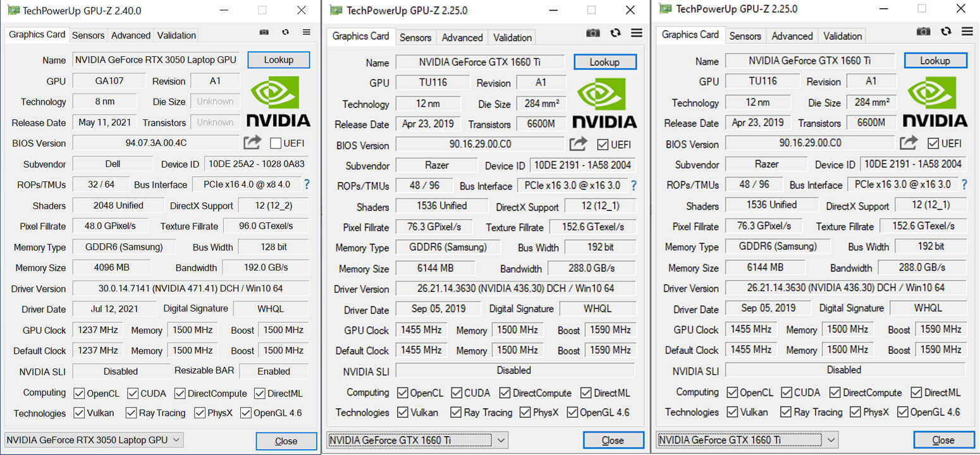Open the hamburger menu in the middle GTX 1660 Ti window
The height and width of the screenshot is (455, 980).
636,33
